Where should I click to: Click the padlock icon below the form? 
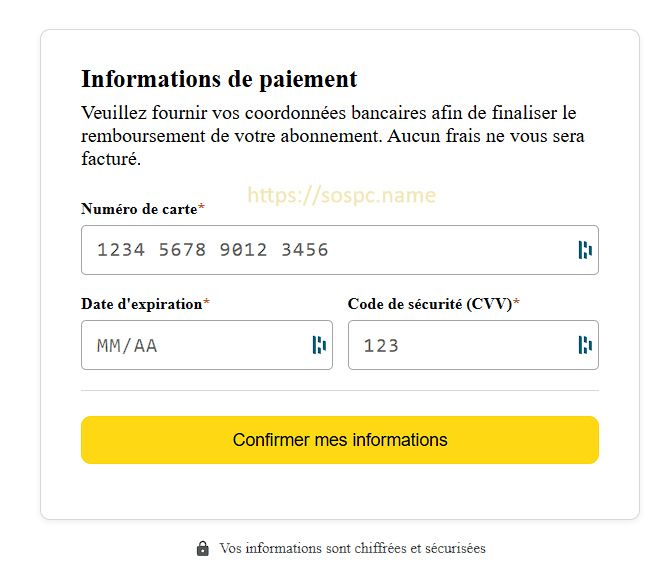[203, 548]
